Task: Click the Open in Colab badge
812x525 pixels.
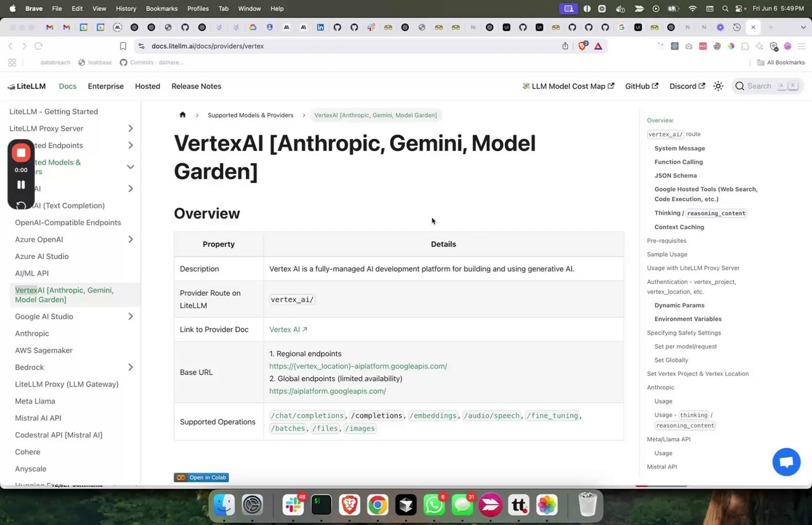Action: tap(201, 477)
